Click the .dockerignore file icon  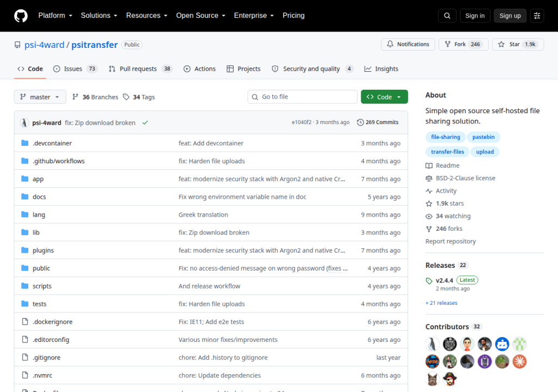pyautogui.click(x=25, y=322)
